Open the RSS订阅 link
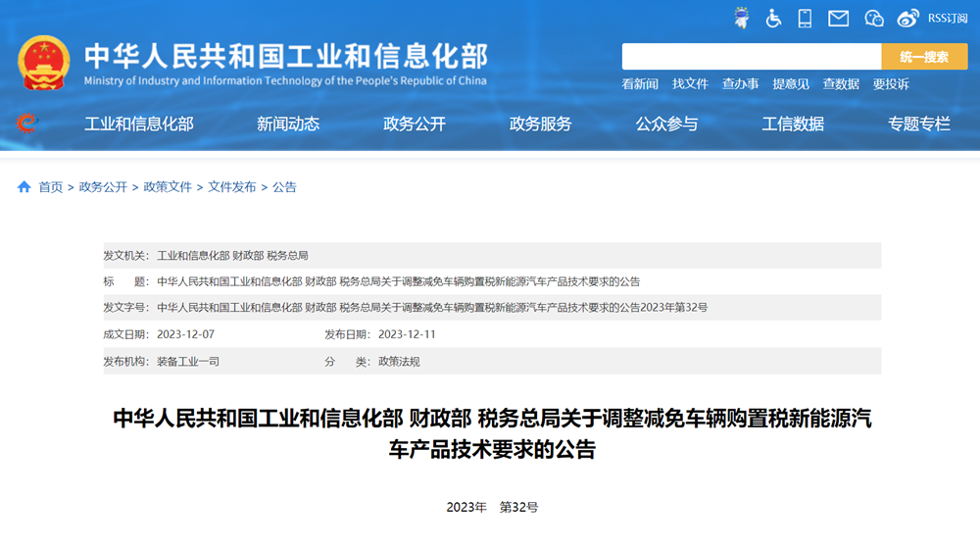This screenshot has width=980, height=549. click(x=948, y=18)
